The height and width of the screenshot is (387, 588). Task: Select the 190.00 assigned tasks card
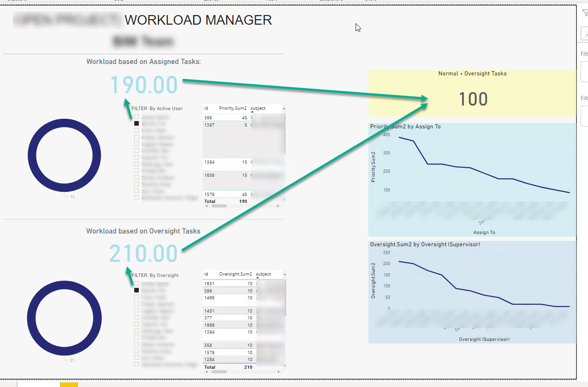point(144,85)
